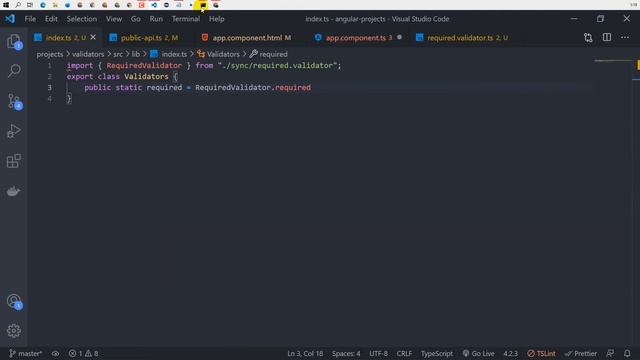
Task: Click the index.ts breadcrumb
Action: [169, 54]
